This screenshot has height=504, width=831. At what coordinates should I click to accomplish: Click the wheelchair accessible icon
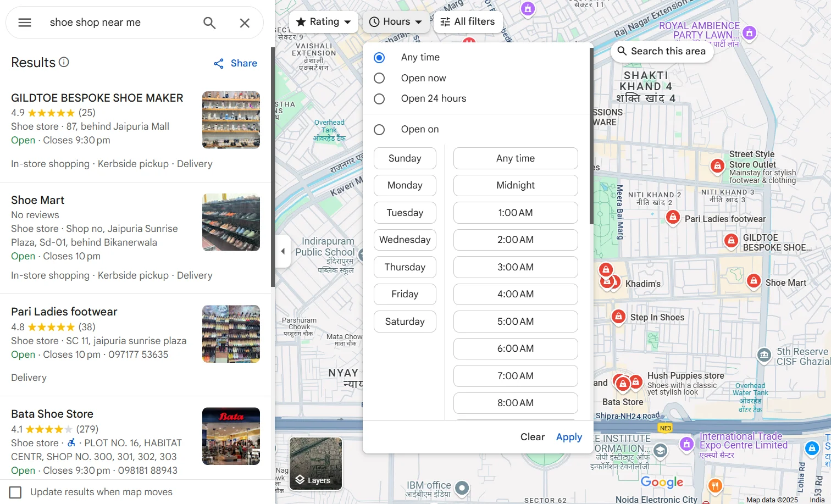(x=71, y=442)
